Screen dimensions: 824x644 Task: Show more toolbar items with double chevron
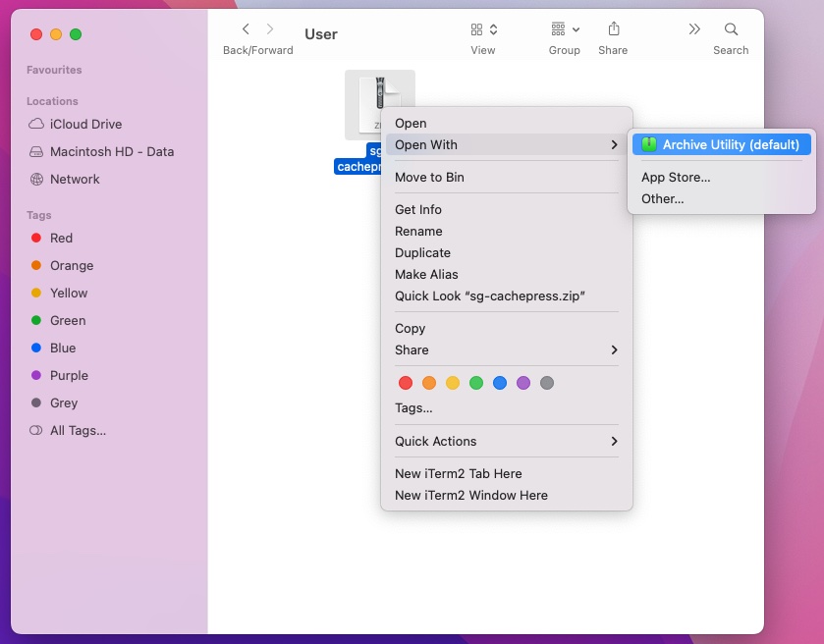(x=694, y=28)
